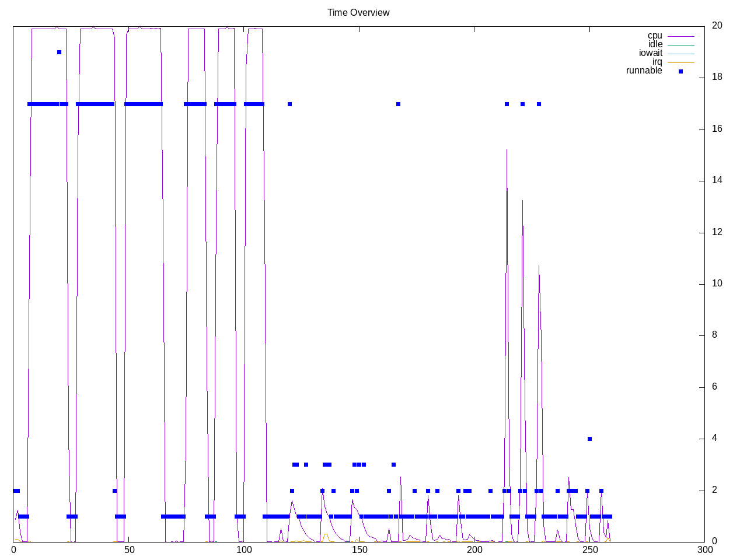Select the idle legend label
The image size is (747, 560).
655,44
